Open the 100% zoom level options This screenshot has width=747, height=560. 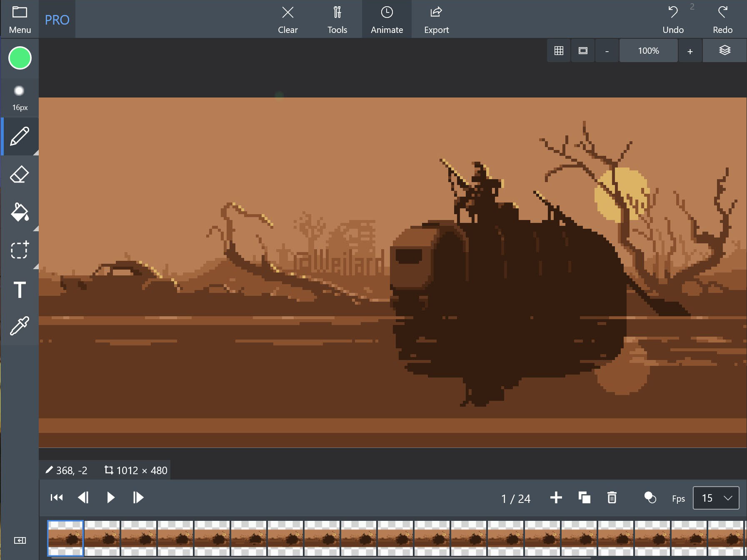[648, 50]
